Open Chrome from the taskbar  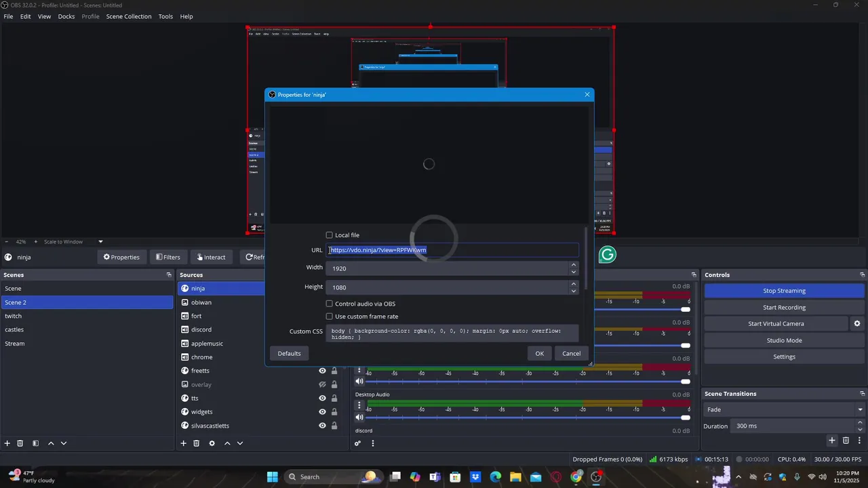click(576, 476)
